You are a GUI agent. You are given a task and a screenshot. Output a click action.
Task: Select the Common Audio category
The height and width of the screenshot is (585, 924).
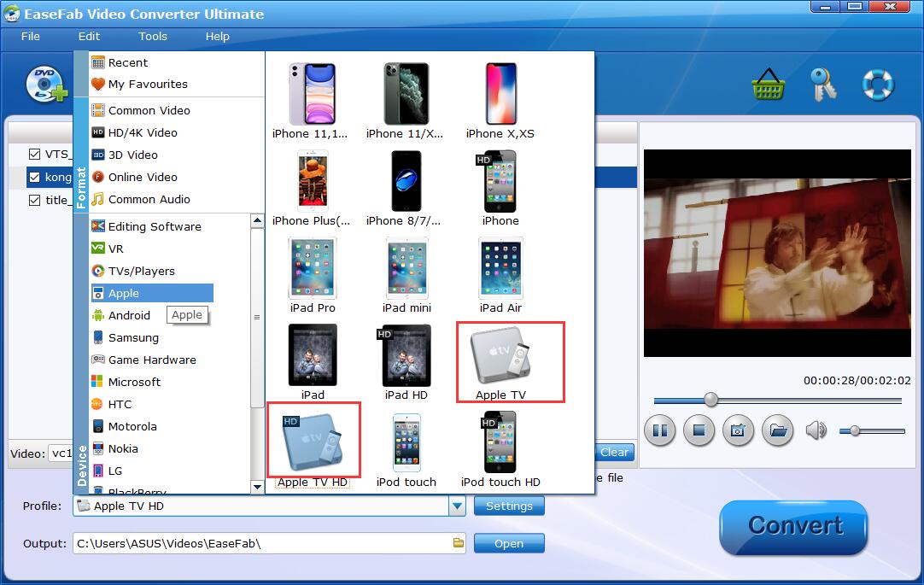point(141,200)
